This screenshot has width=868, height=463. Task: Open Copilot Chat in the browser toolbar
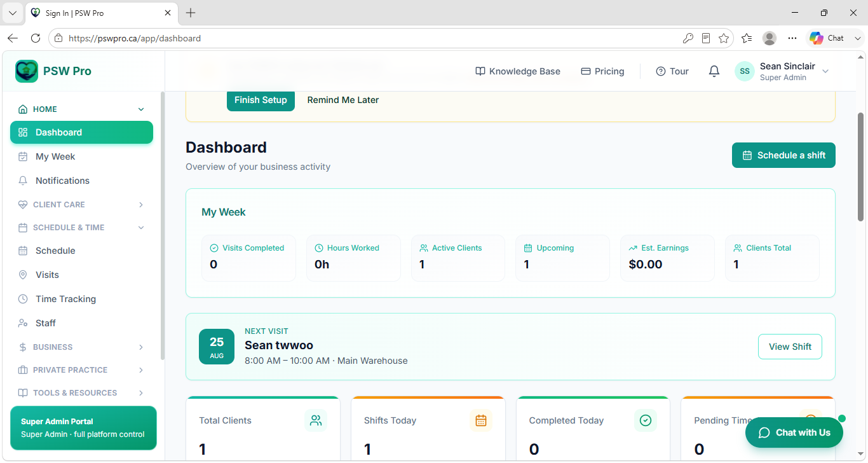pyautogui.click(x=827, y=38)
